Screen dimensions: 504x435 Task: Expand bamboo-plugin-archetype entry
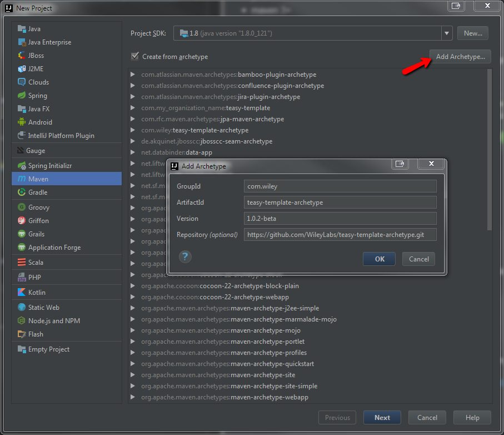tap(132, 75)
